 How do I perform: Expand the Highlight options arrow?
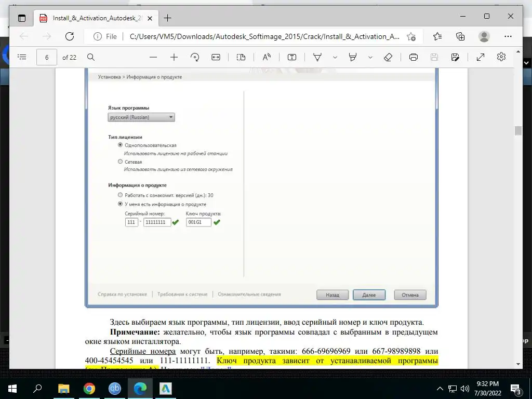tap(370, 57)
